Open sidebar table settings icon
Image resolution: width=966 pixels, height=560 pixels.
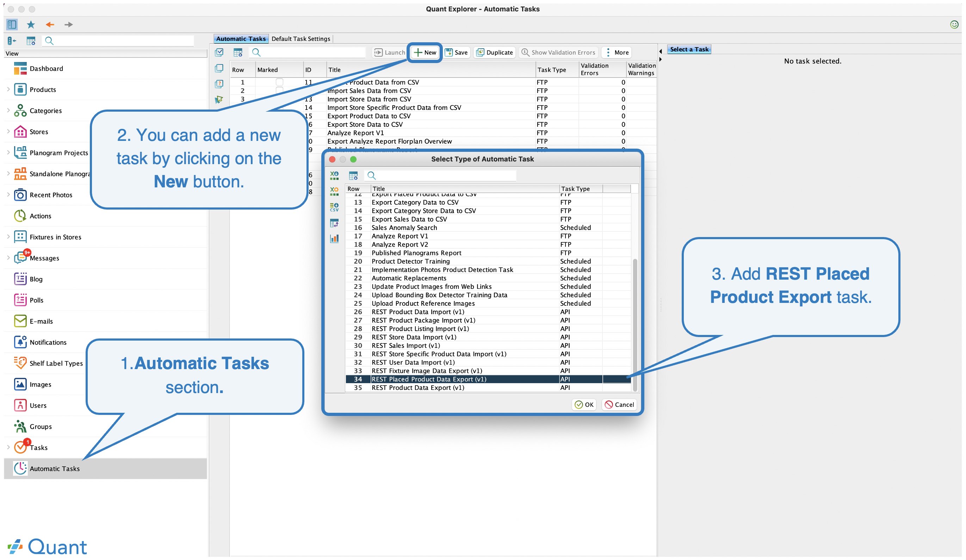31,41
